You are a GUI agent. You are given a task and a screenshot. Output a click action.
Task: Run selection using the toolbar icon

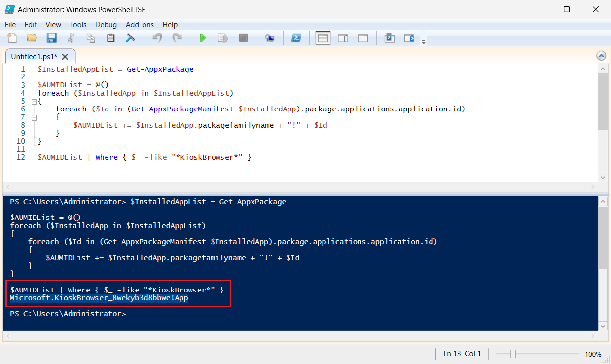222,38
